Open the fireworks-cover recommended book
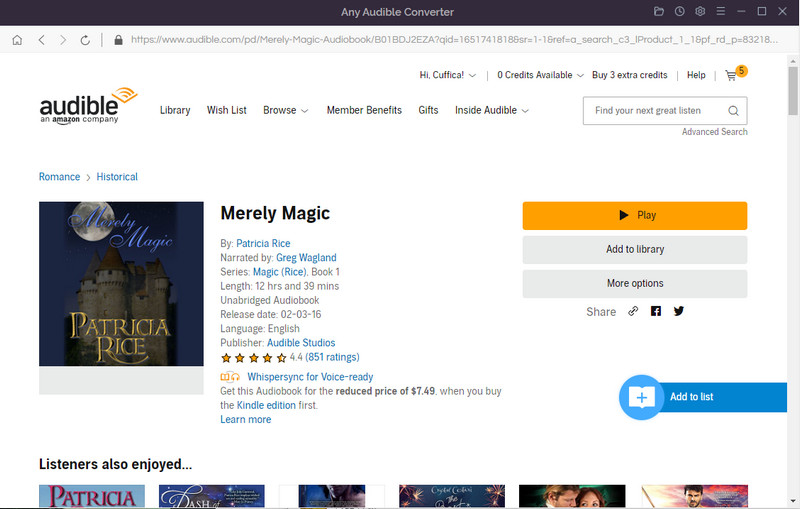 452,496
